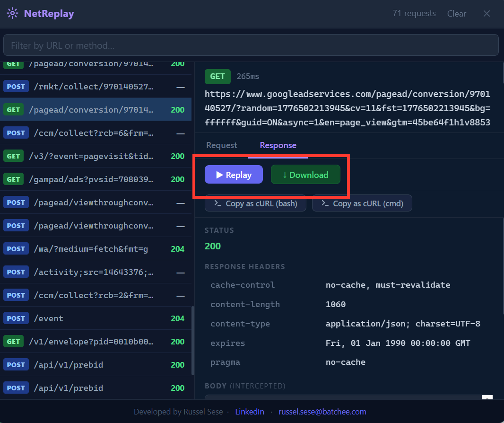This screenshot has height=423, width=504.
Task: Click the Replay play button
Action: (234, 175)
